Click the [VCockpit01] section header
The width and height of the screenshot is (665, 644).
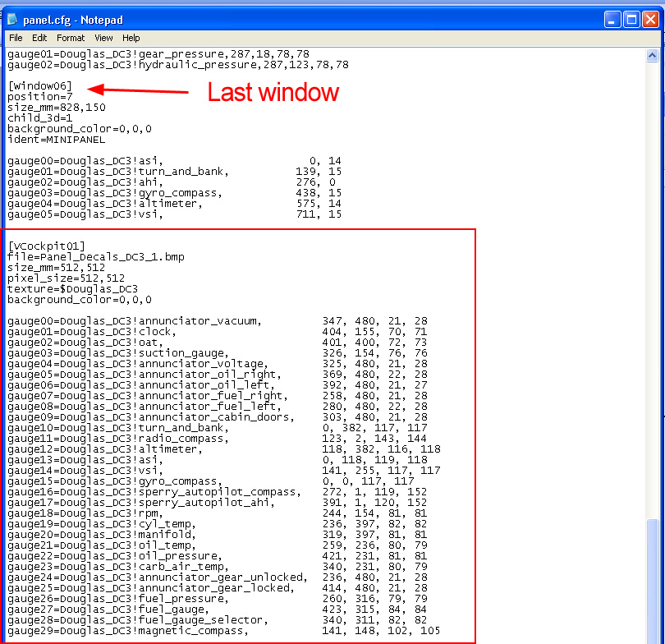(46, 246)
